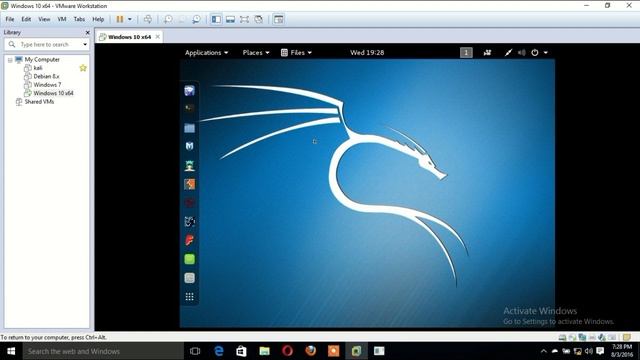Open Microsoft Edge from the taskbar
This screenshot has width=640, height=360.
coord(219,351)
